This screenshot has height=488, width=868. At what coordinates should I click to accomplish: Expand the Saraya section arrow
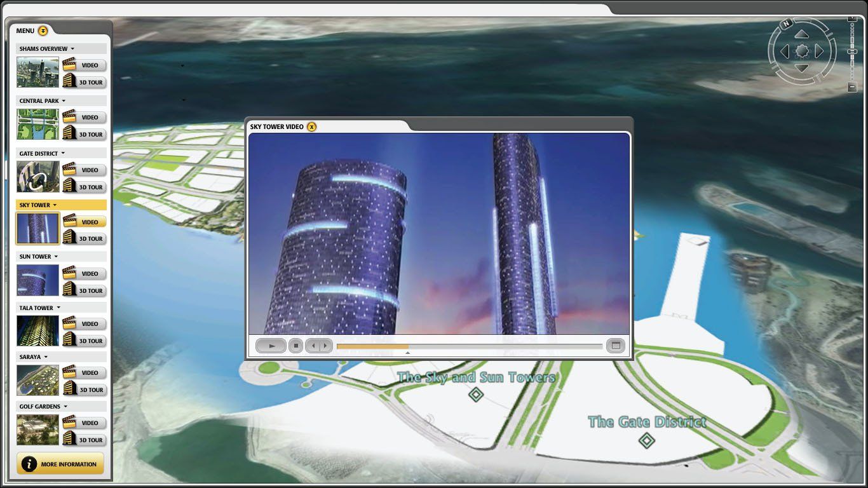coord(46,357)
